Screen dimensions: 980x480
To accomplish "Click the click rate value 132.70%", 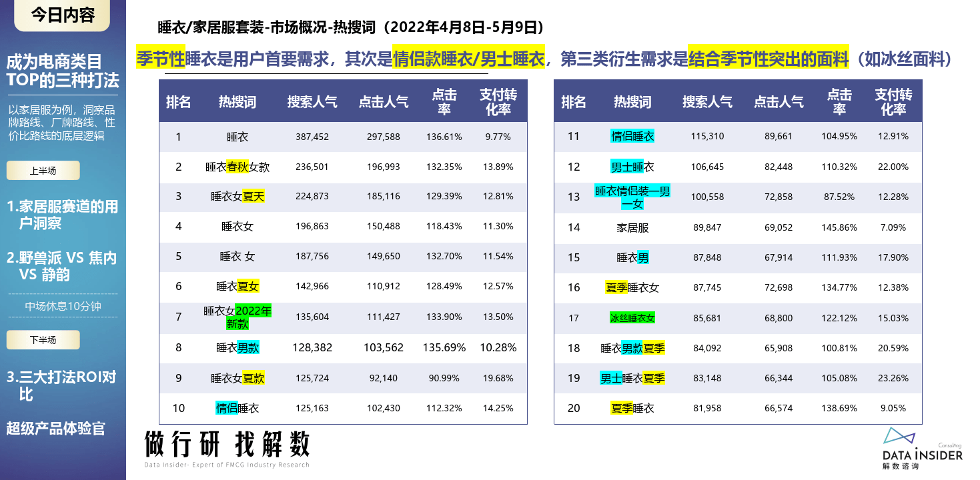I will point(444,256).
